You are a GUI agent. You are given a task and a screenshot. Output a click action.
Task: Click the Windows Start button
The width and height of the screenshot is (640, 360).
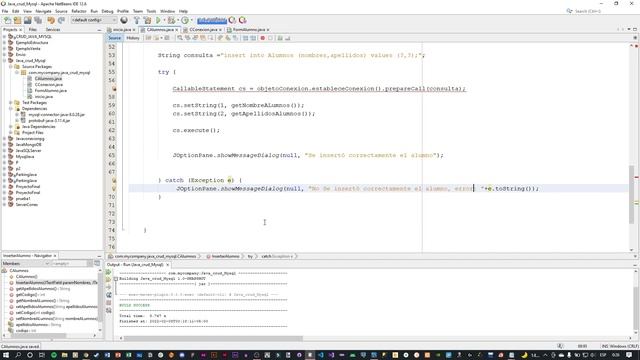[x=6, y=355]
